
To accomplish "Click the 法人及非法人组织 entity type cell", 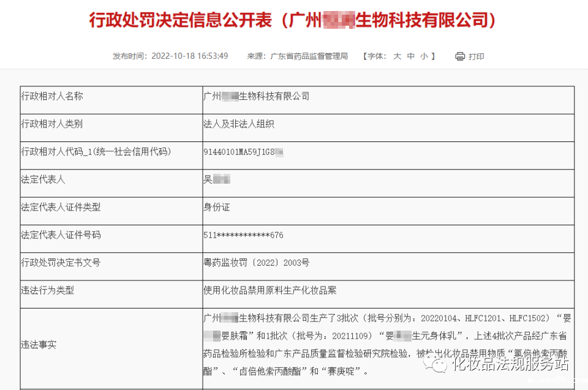I will [239, 124].
